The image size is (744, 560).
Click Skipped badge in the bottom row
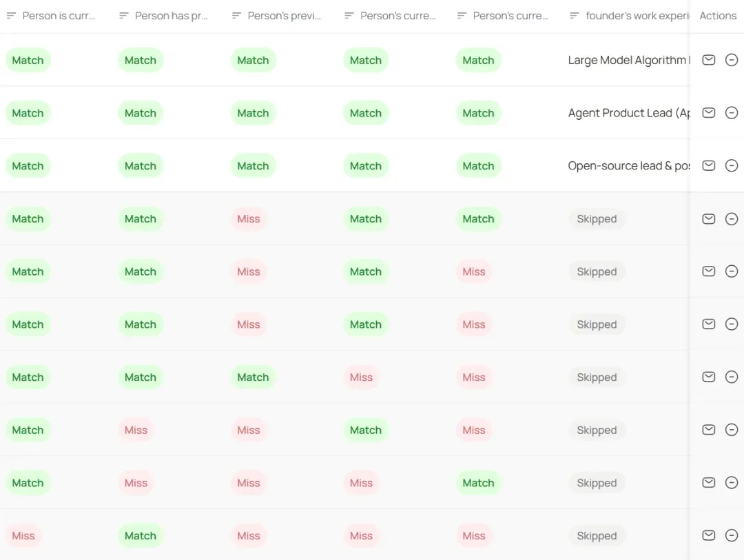[x=597, y=536]
